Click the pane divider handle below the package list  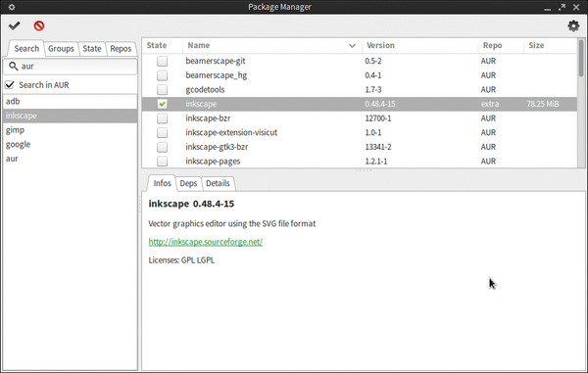pyautogui.click(x=364, y=170)
